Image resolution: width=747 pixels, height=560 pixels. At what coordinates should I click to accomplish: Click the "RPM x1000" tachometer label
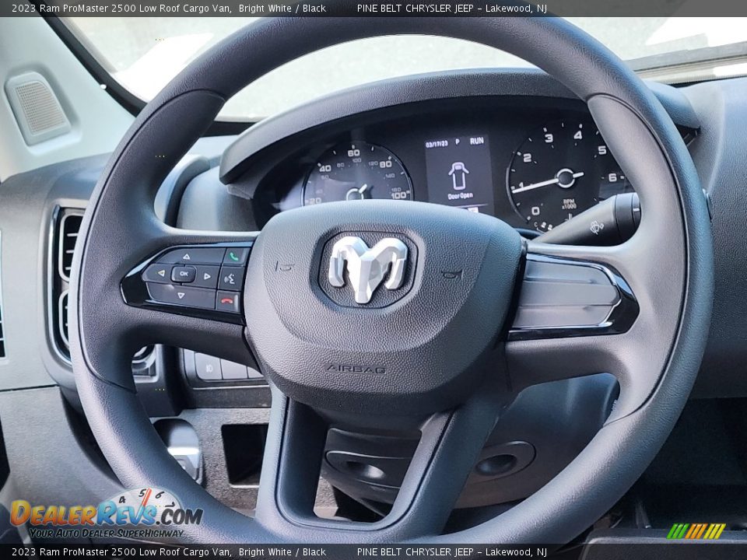(x=569, y=204)
